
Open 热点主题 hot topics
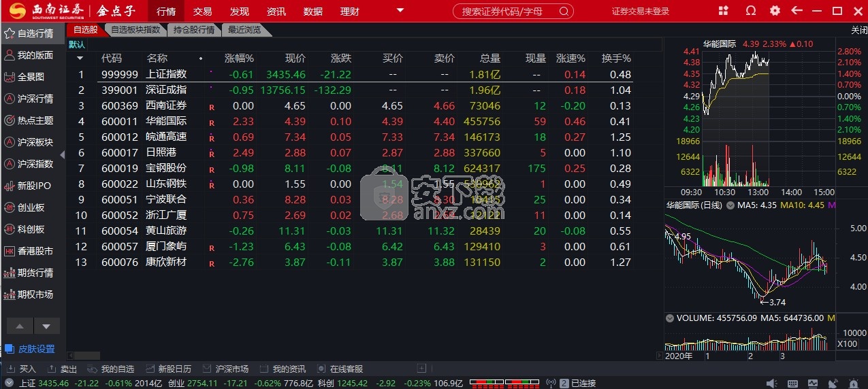click(34, 120)
